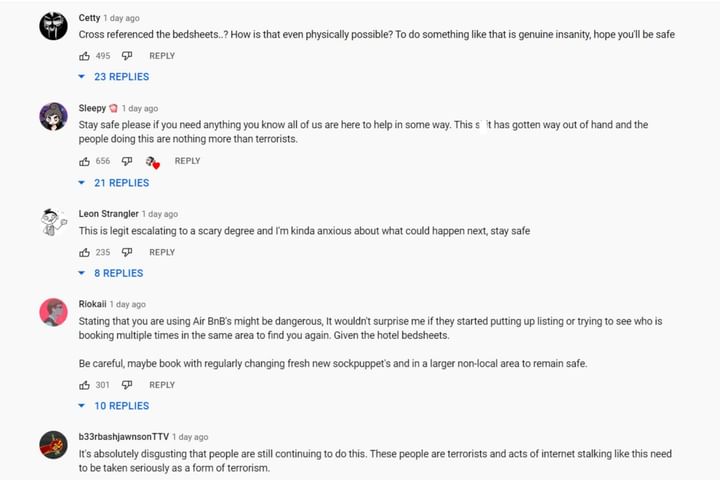The image size is (720, 480).
Task: Click b33rbashjawnsonTTV's profile picture
Action: click(x=53, y=445)
